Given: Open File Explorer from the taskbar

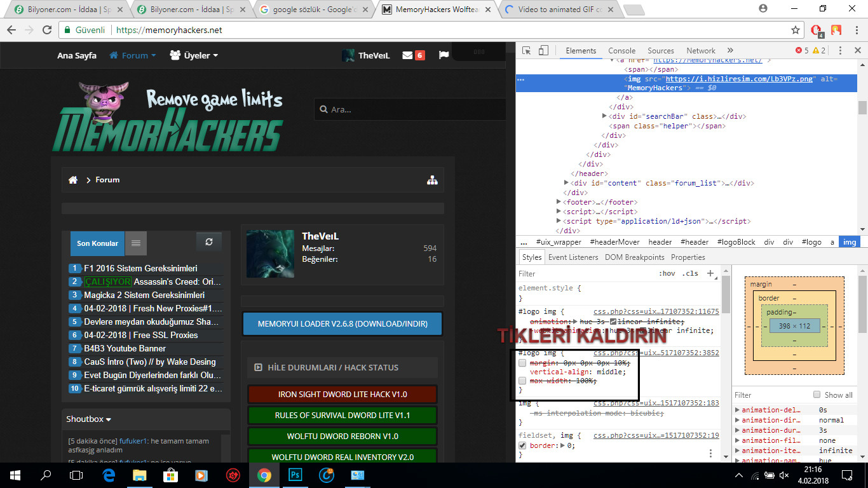Looking at the screenshot, I should pos(139,475).
